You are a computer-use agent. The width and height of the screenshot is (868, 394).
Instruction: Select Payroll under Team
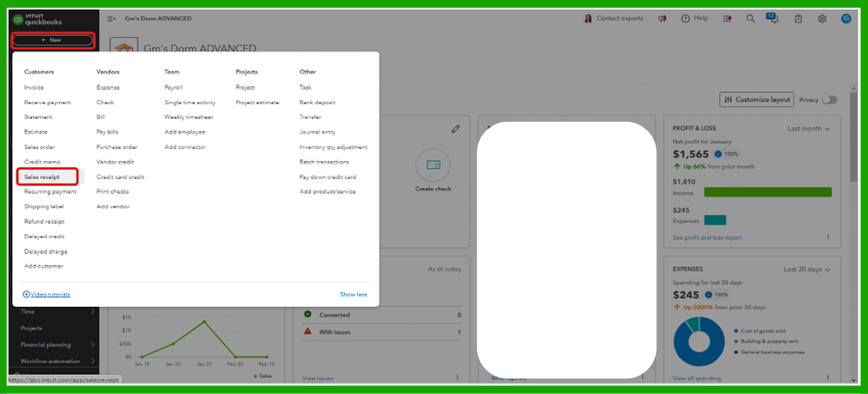point(173,88)
